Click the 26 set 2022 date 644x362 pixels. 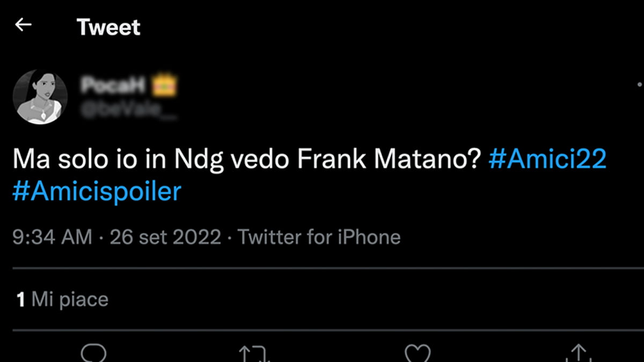(x=165, y=237)
